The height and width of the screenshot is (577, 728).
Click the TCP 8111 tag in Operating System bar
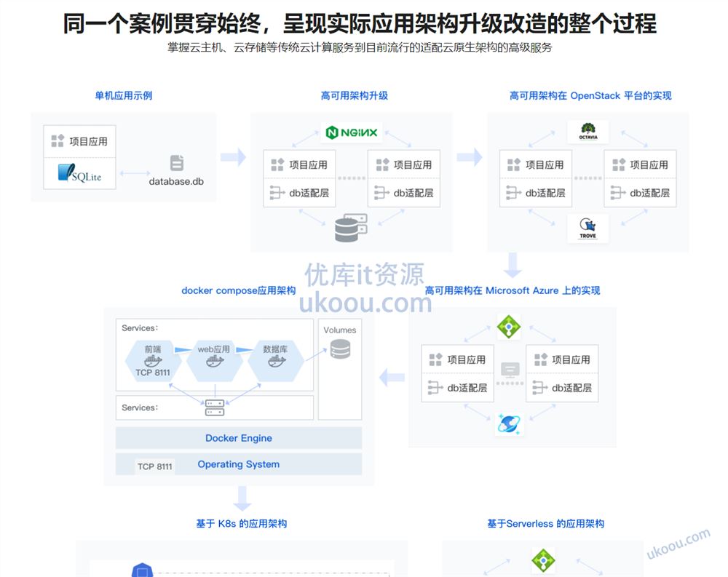(x=154, y=466)
